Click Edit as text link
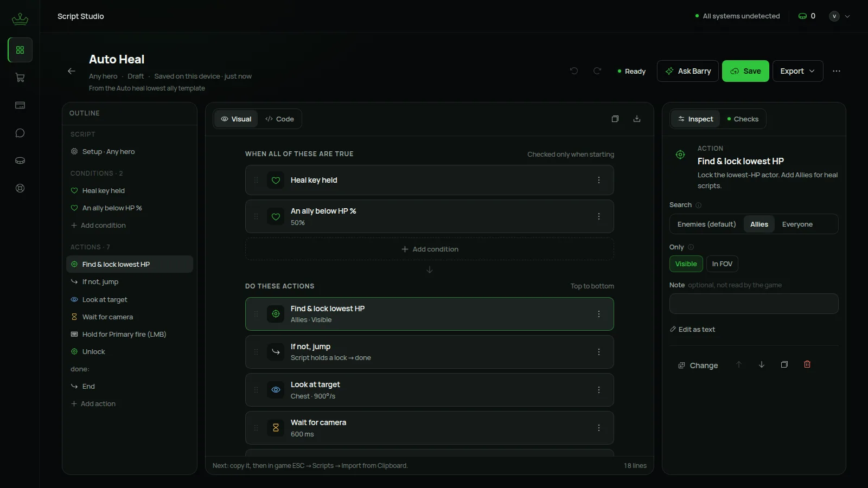Viewport: 868px width, 488px height. [x=692, y=329]
